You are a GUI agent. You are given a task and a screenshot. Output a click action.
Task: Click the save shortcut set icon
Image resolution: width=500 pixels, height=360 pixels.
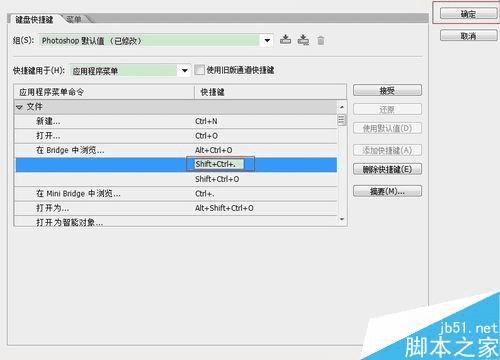[x=285, y=40]
